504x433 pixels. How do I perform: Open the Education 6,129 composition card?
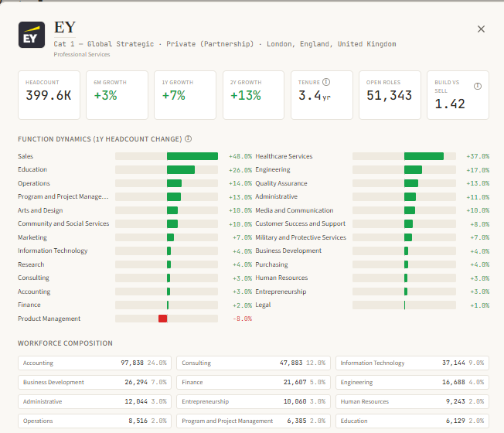pos(412,421)
